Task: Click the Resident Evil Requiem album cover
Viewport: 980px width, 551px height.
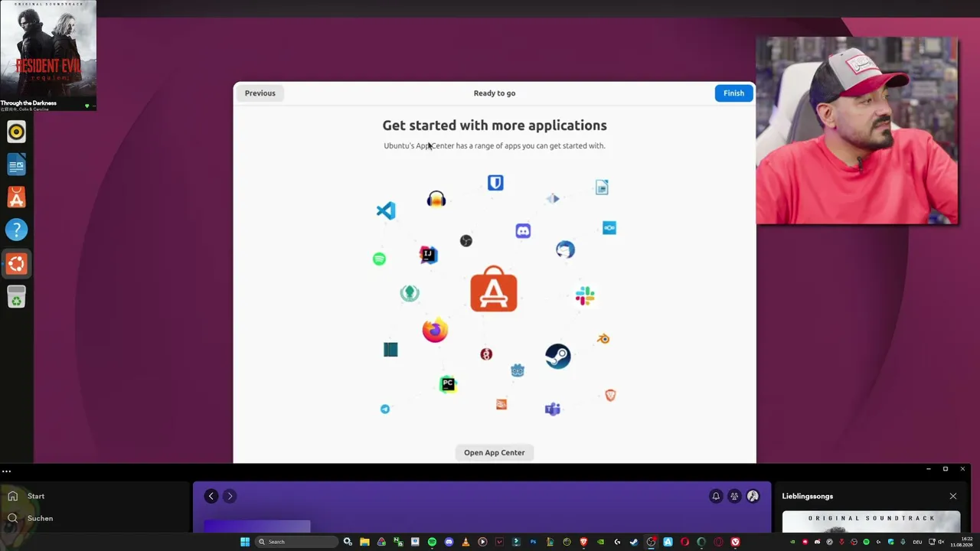Action: pos(48,50)
